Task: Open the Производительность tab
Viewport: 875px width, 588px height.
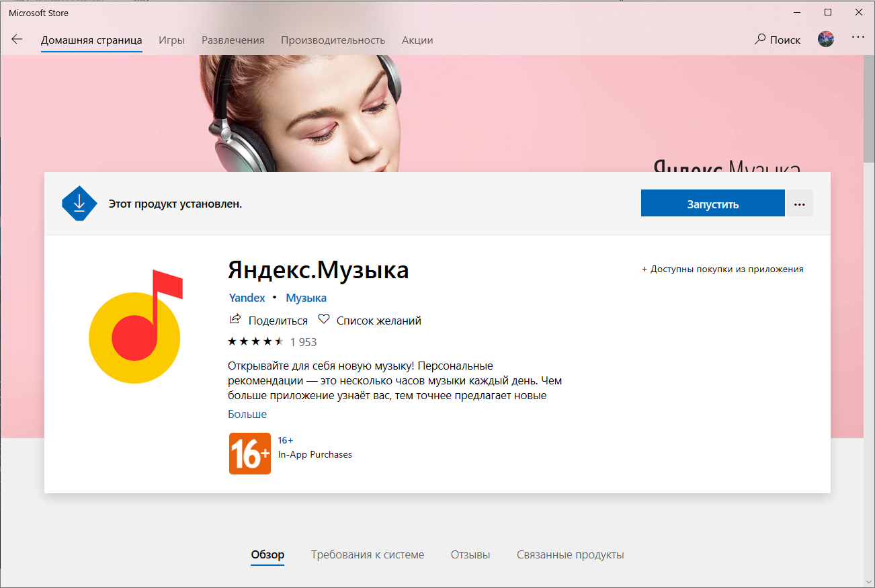Action: click(333, 40)
